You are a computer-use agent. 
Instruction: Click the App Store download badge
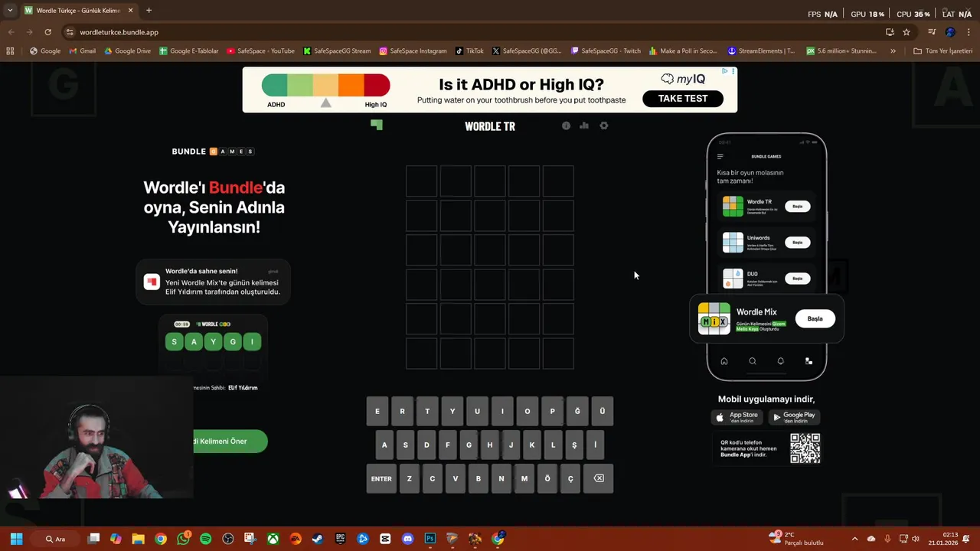(x=737, y=417)
